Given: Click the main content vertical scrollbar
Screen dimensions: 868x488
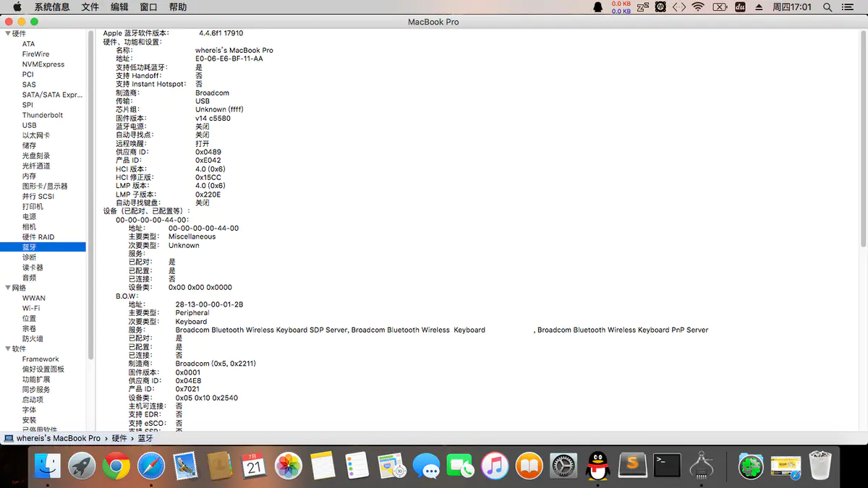Looking at the screenshot, I should (x=864, y=139).
